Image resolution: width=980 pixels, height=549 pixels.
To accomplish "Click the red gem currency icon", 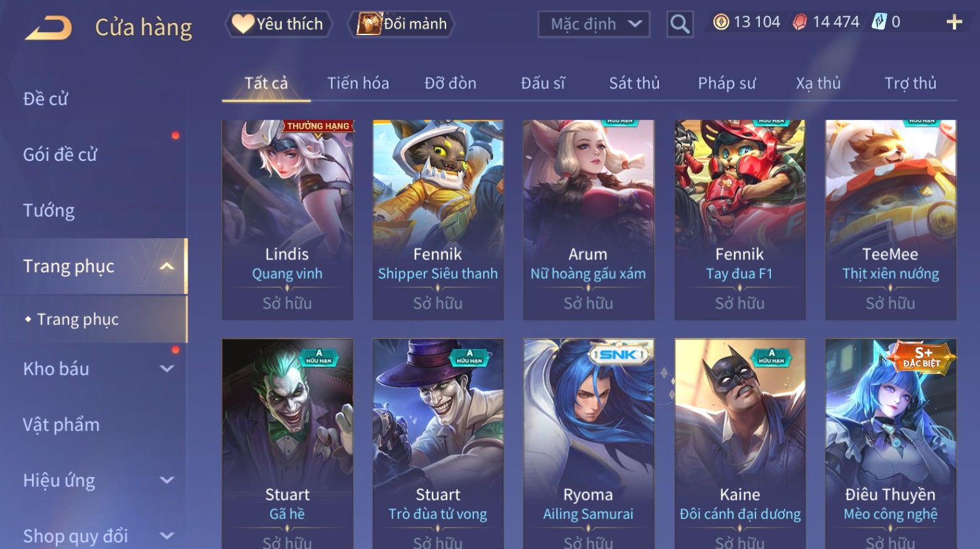I will click(800, 22).
